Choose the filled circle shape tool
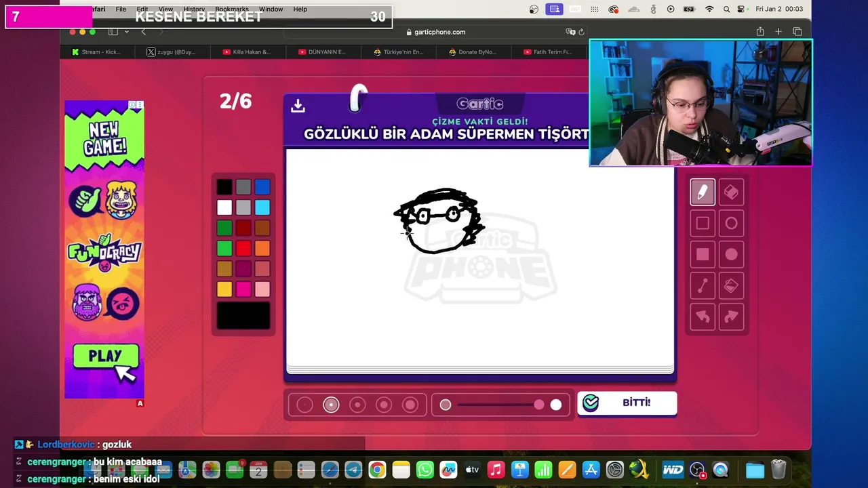868x488 pixels. 731,254
